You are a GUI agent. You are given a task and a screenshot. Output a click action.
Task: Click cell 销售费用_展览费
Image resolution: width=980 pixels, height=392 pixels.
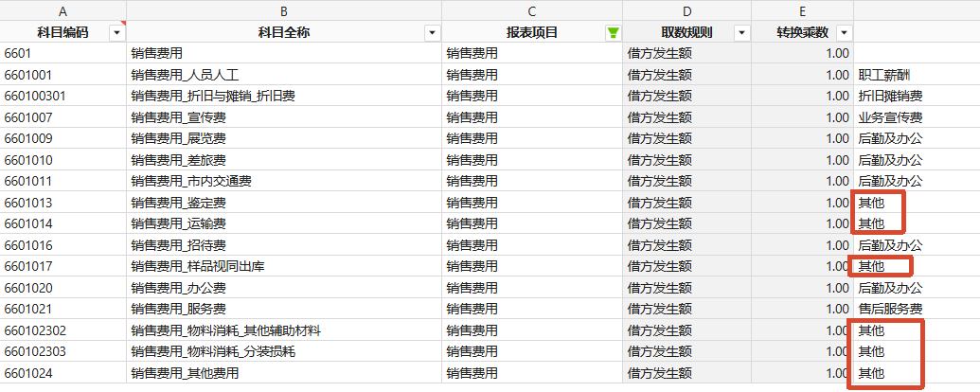tap(284, 139)
